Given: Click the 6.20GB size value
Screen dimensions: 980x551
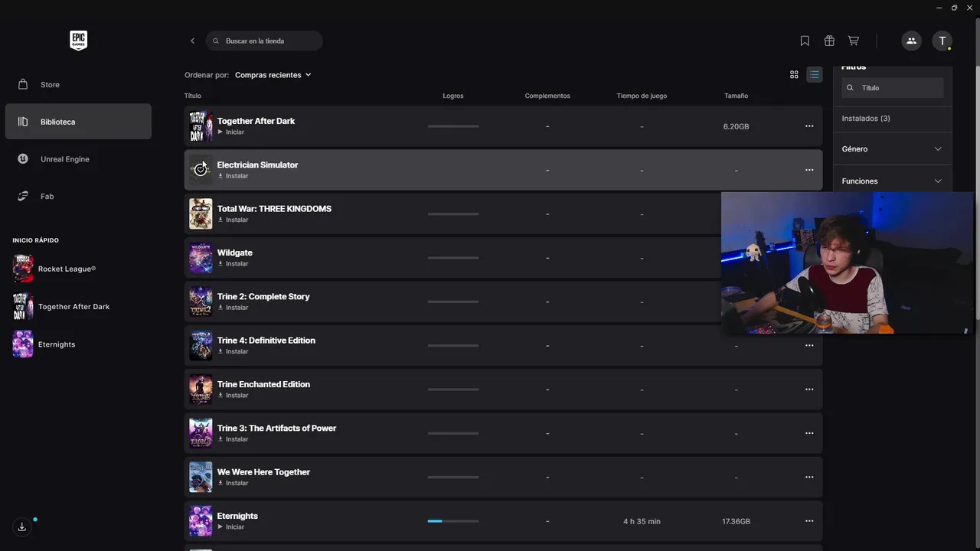Looking at the screenshot, I should pos(736,126).
